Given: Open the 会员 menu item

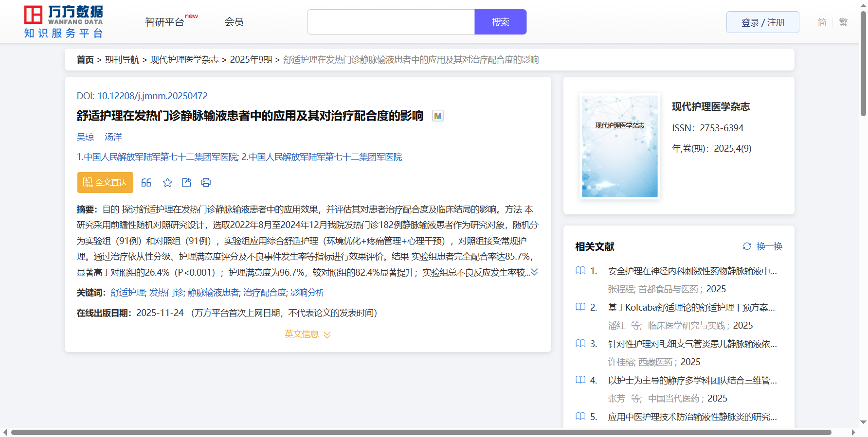Looking at the screenshot, I should pyautogui.click(x=234, y=22).
